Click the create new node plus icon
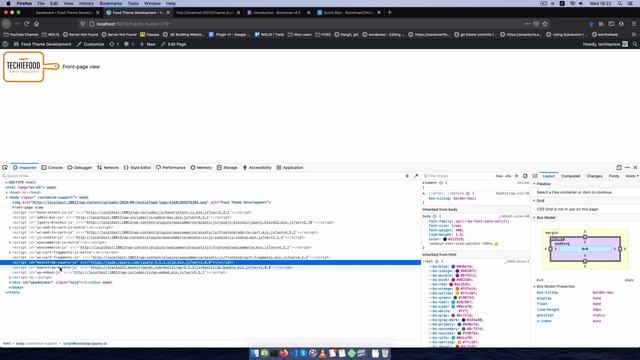The width and height of the screenshot is (640, 360). click(407, 176)
